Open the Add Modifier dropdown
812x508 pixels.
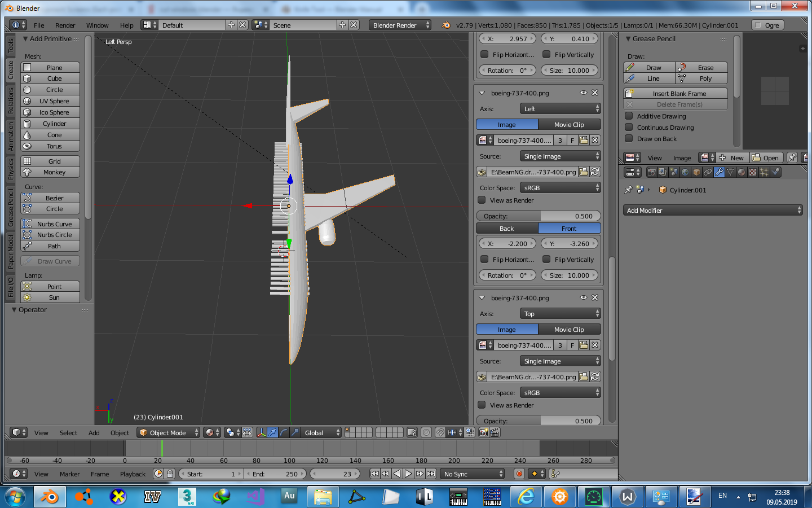point(713,210)
